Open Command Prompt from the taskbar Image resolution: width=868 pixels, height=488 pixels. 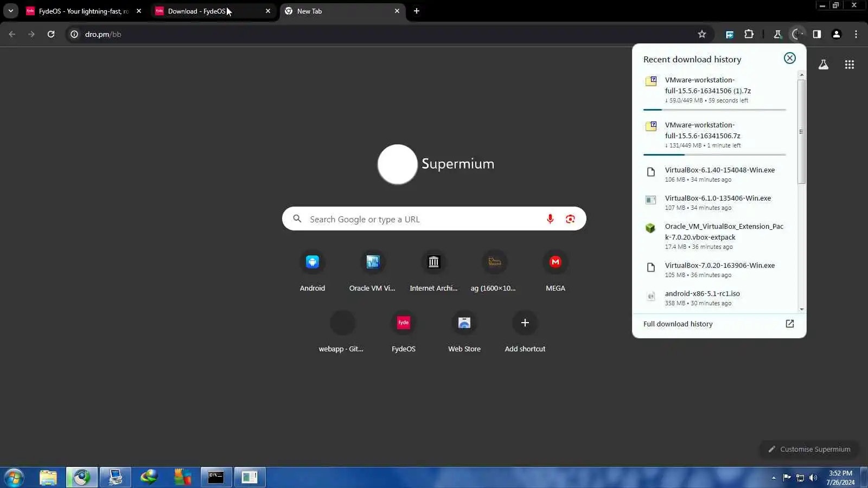(216, 477)
